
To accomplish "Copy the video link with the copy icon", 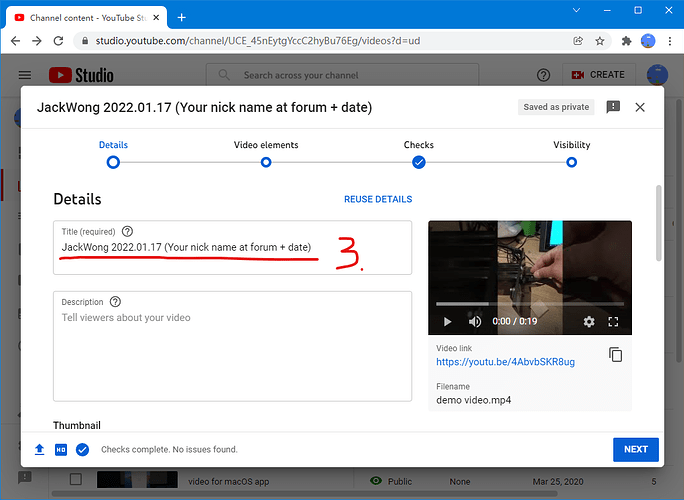I will [616, 354].
